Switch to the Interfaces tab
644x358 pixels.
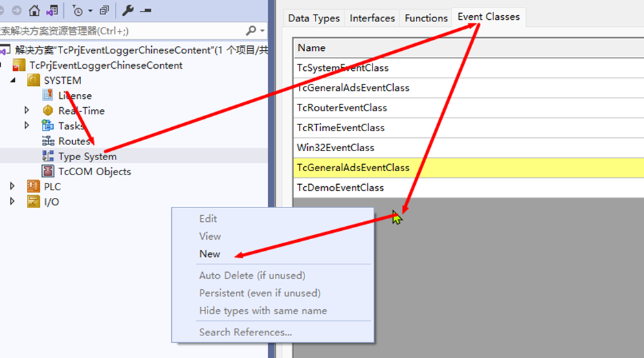tap(372, 18)
